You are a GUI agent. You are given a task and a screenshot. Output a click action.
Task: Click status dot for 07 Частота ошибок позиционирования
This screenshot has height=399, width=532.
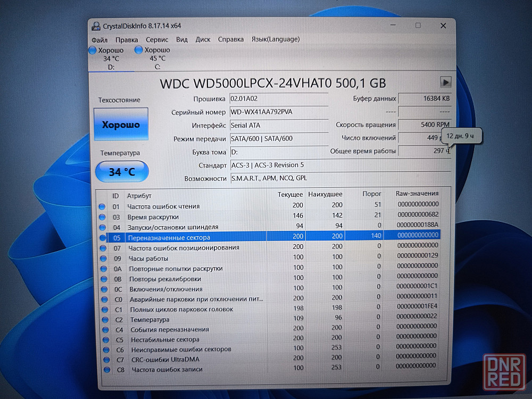(103, 248)
